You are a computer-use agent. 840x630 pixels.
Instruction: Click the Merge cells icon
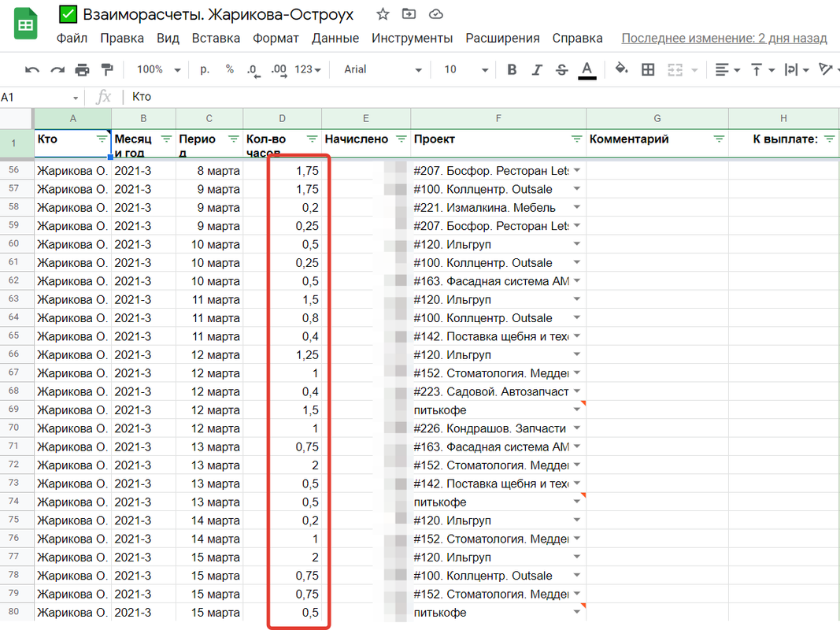(675, 69)
